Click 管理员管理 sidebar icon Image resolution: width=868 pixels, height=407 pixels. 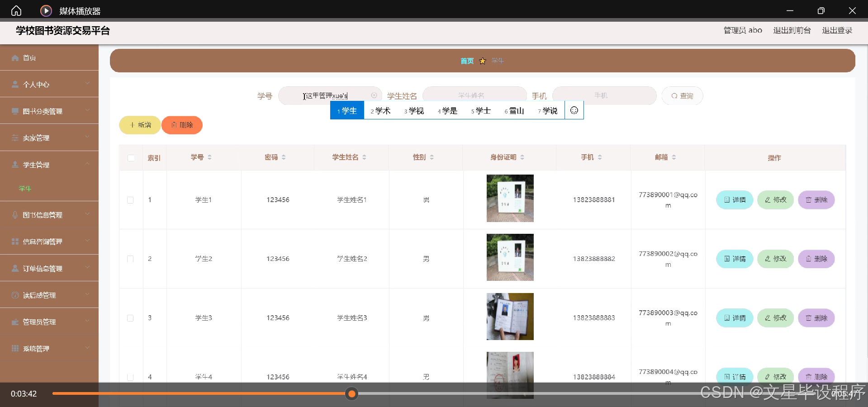15,322
